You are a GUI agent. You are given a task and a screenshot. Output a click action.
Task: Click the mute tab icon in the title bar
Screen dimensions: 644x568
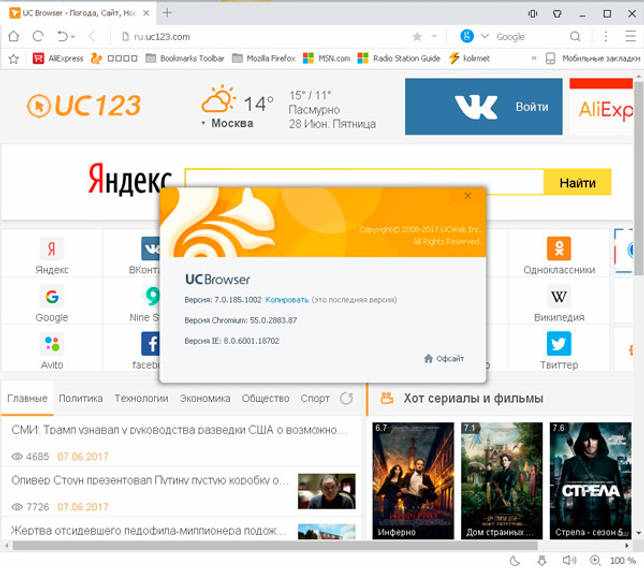(x=533, y=14)
